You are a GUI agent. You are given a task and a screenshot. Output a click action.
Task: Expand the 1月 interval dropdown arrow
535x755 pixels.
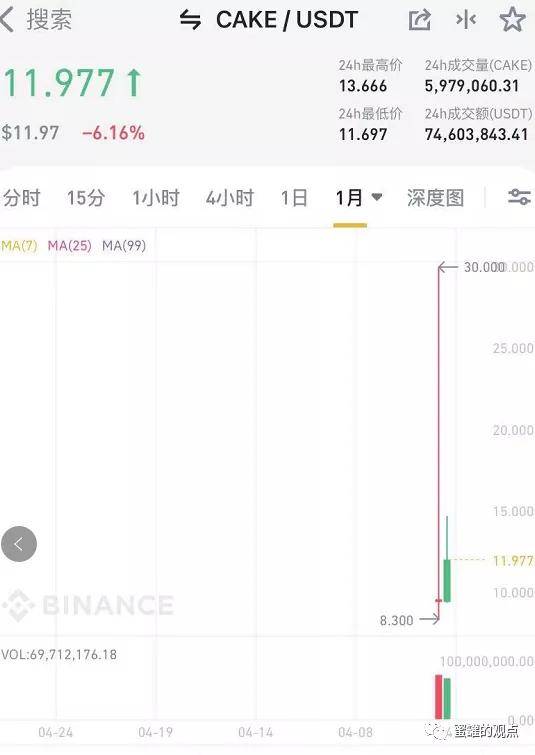click(x=377, y=197)
